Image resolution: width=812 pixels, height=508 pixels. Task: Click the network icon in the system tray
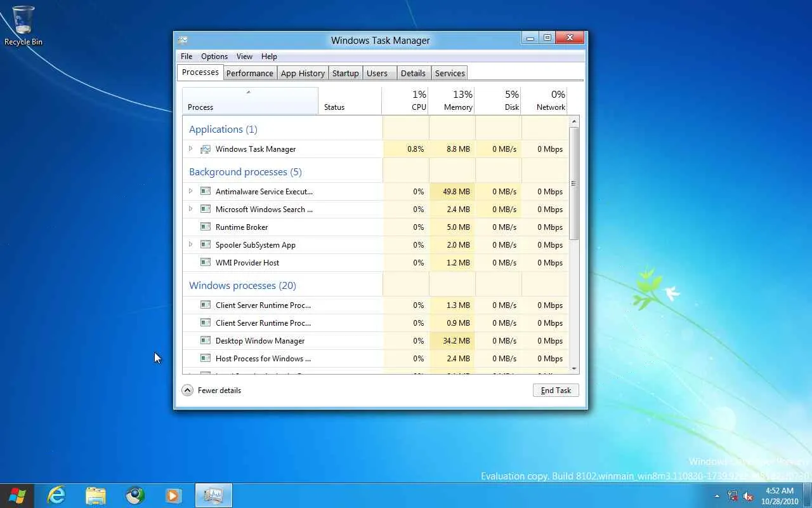(733, 496)
